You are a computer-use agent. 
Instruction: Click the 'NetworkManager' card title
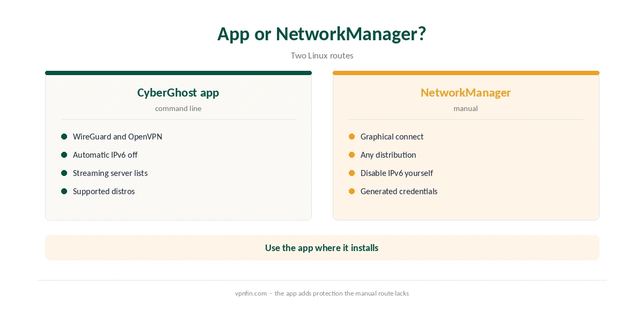(x=466, y=92)
